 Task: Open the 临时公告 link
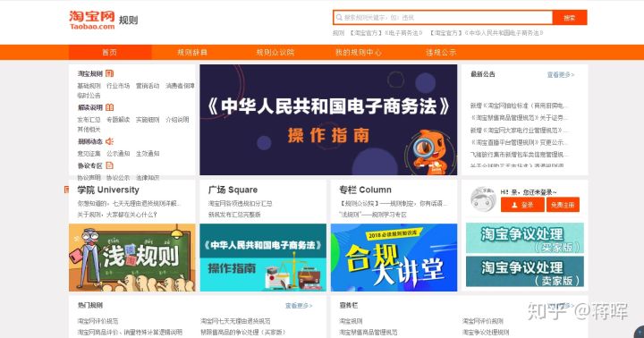pos(89,96)
